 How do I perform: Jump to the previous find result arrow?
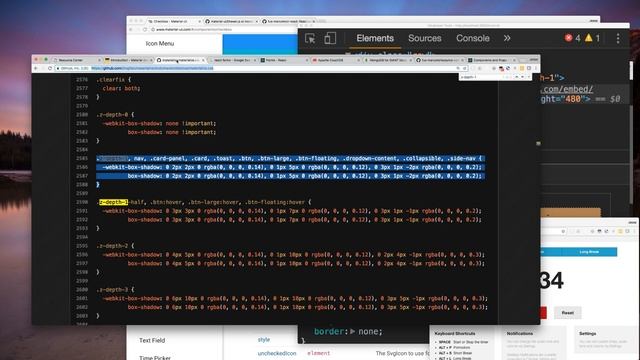[x=516, y=77]
